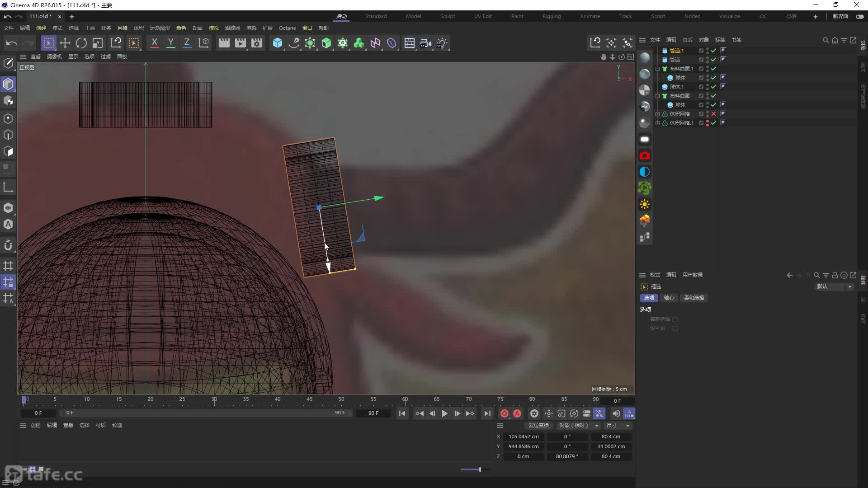868x488 pixels.
Task: Open the green extrude generator icon
Action: pos(326,43)
